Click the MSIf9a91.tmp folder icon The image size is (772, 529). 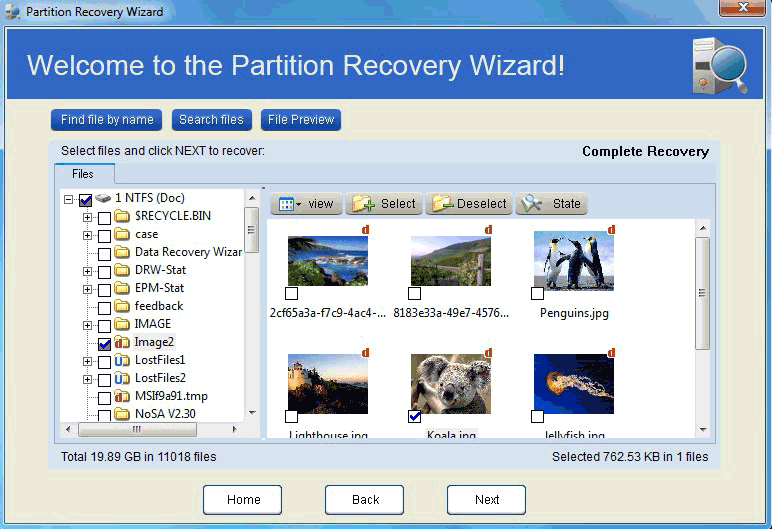[122, 396]
